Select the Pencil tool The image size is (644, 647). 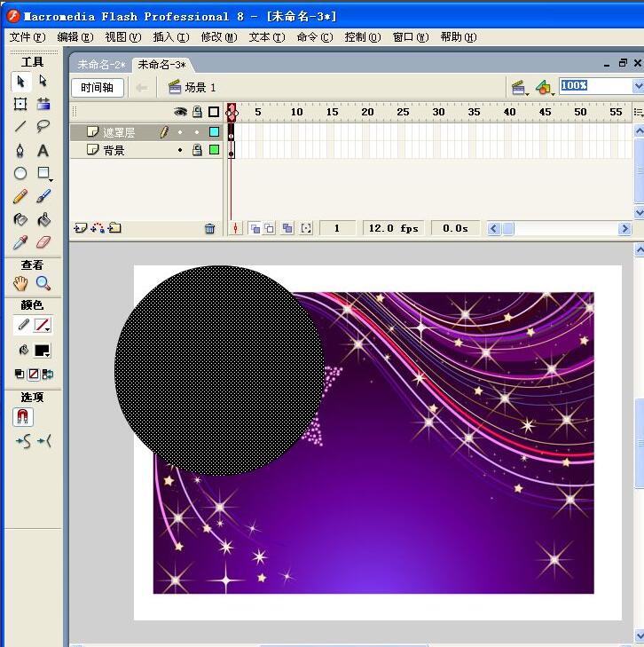point(20,196)
